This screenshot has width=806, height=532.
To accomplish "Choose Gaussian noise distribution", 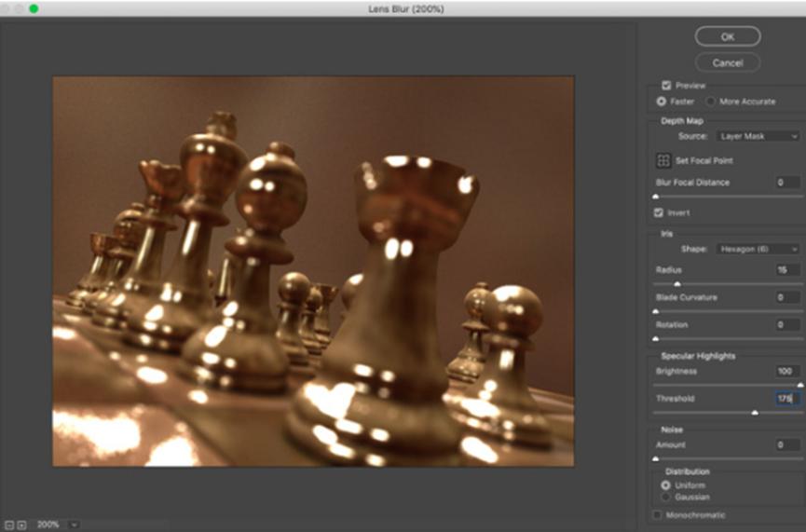I will (x=665, y=497).
